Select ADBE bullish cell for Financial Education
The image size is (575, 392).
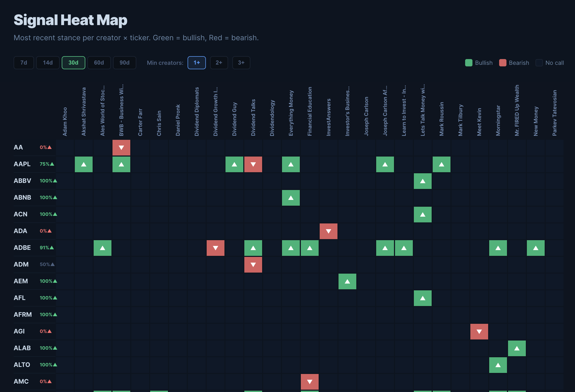(x=310, y=248)
